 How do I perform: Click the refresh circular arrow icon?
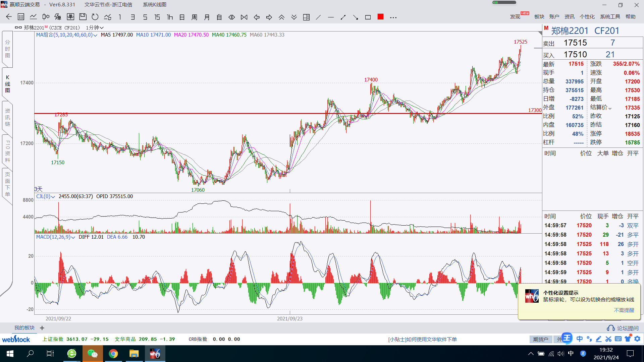95,17
